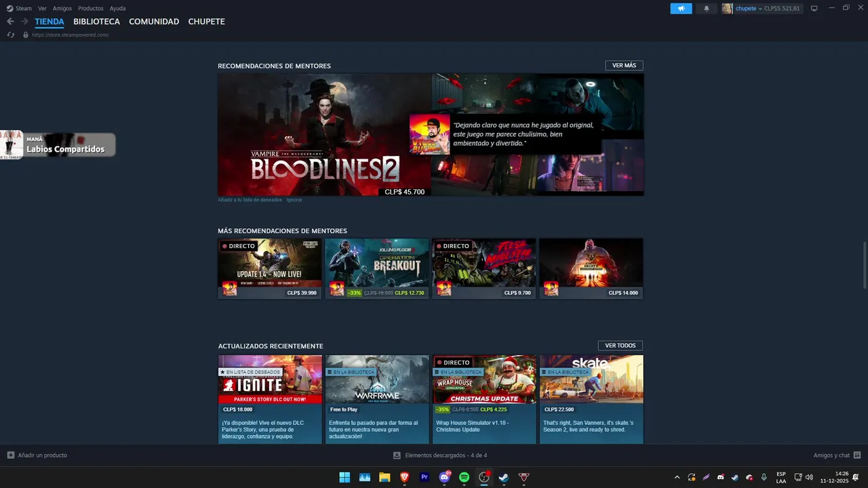Click the Steam announcements megaphone button

point(681,8)
